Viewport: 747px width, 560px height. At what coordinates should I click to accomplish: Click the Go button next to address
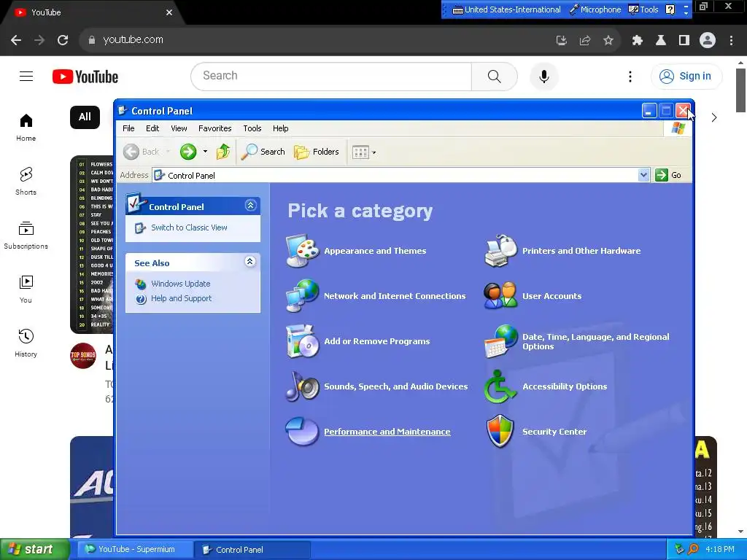[x=668, y=175]
